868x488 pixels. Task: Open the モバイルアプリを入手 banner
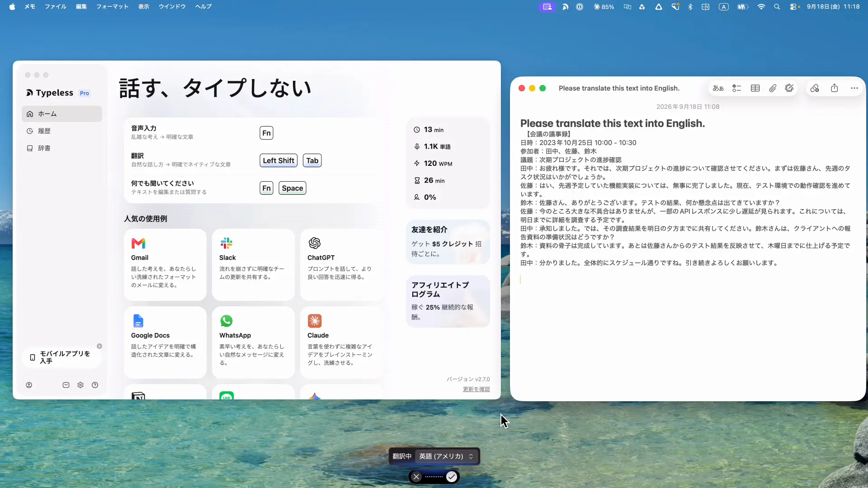[62, 357]
